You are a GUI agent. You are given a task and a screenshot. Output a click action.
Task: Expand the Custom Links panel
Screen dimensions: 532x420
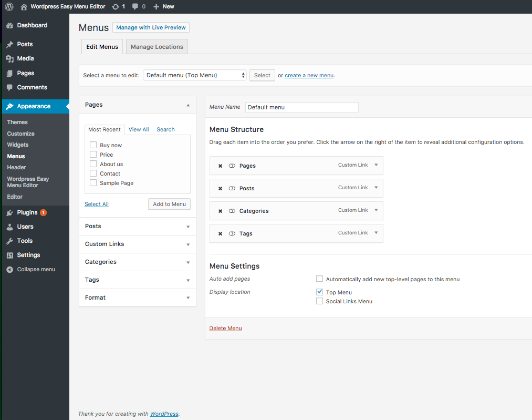[187, 244]
